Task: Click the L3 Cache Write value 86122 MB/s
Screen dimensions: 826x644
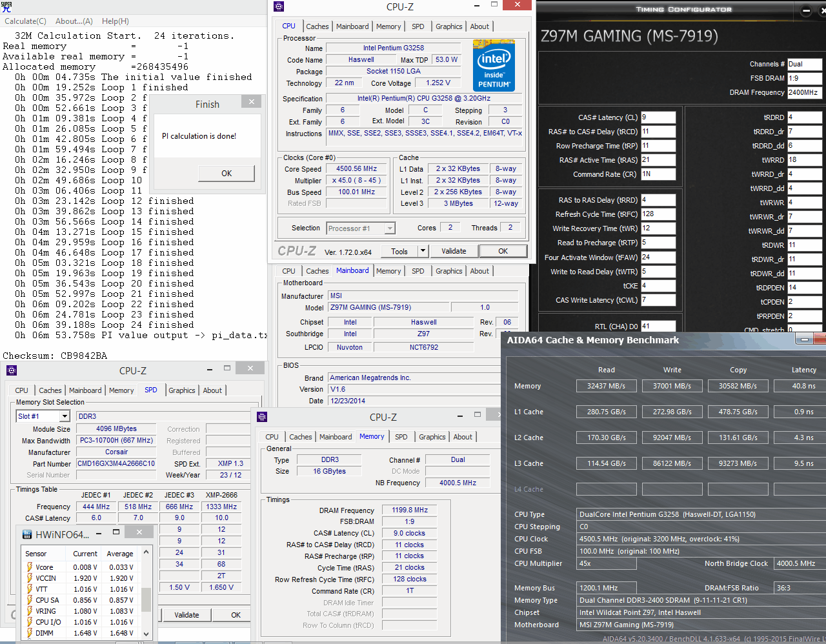Action: tap(672, 463)
